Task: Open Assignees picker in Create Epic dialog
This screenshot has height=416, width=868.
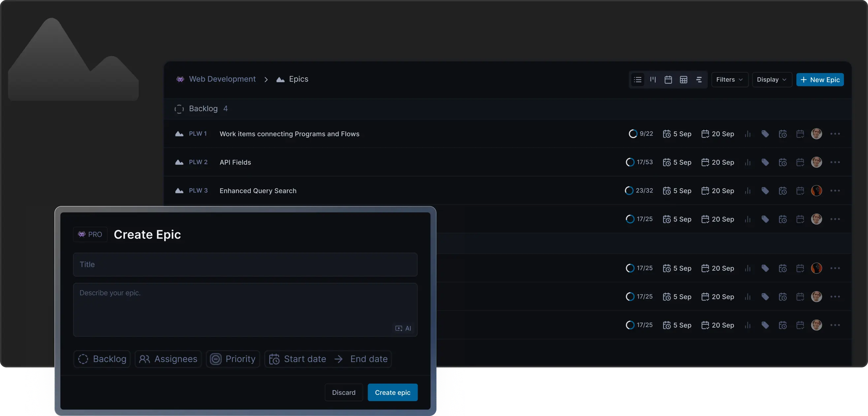Action: [x=168, y=359]
